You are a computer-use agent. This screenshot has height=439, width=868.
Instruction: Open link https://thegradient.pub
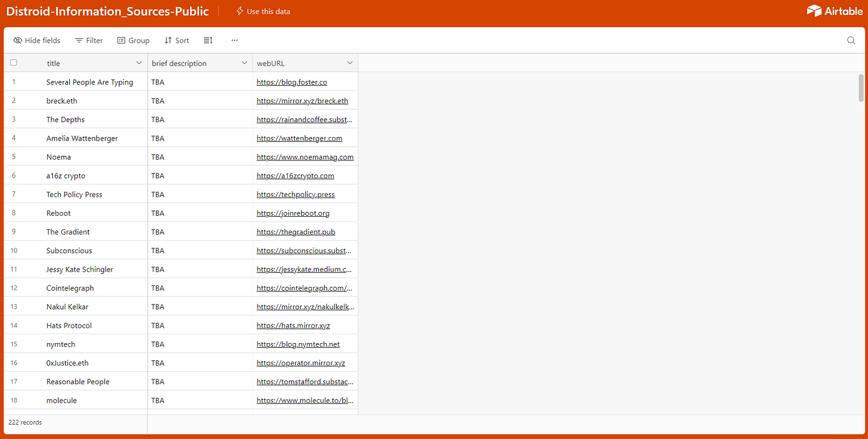click(296, 232)
